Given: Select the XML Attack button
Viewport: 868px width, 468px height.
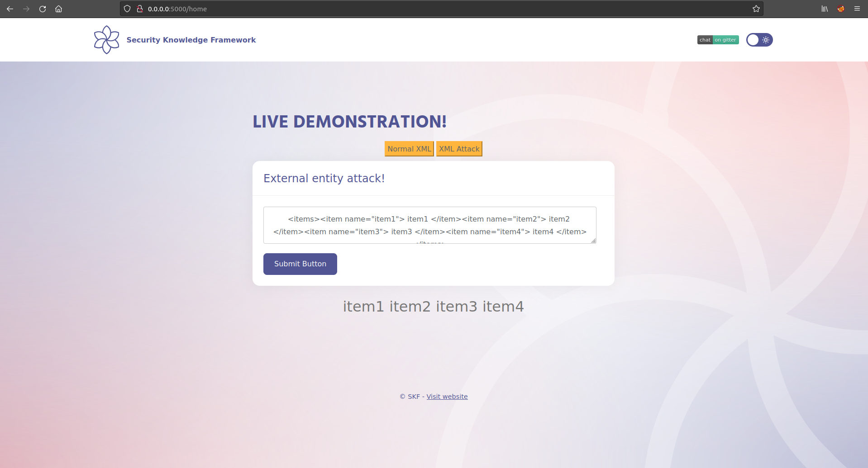Looking at the screenshot, I should pyautogui.click(x=459, y=149).
